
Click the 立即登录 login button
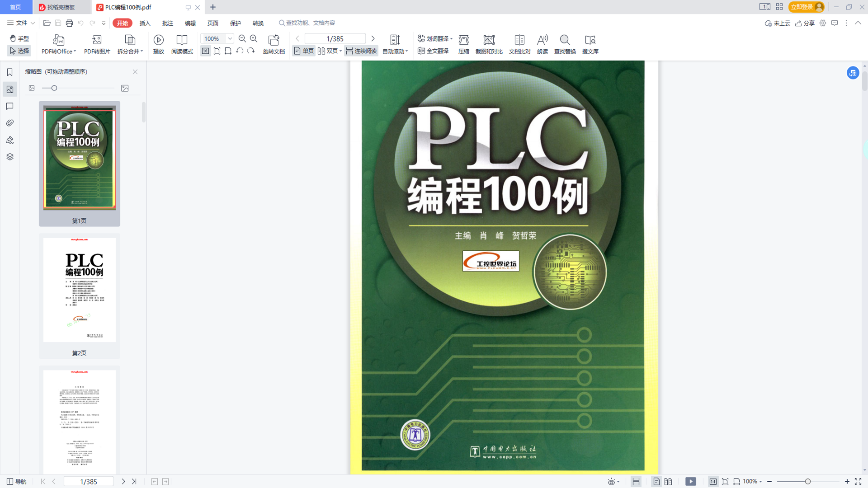coord(802,7)
